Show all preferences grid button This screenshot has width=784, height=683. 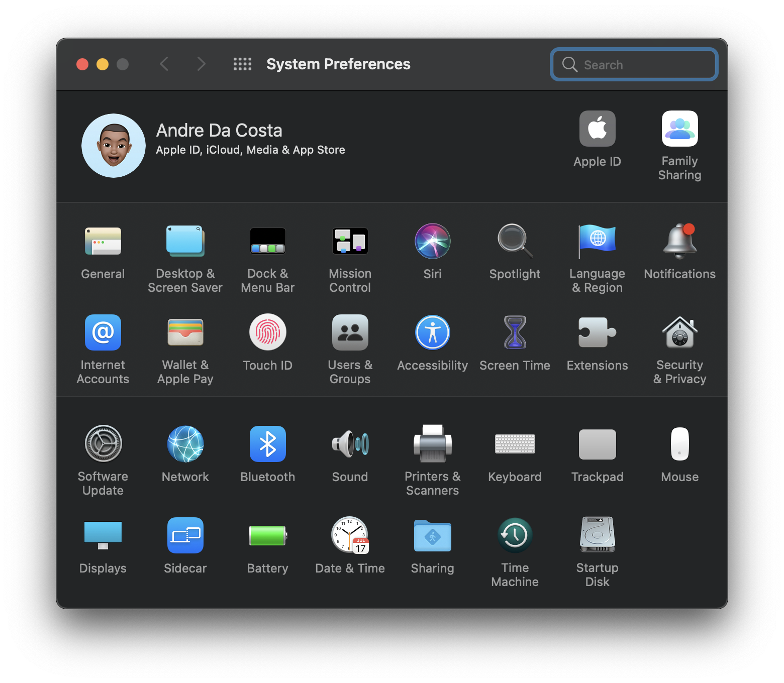tap(243, 64)
